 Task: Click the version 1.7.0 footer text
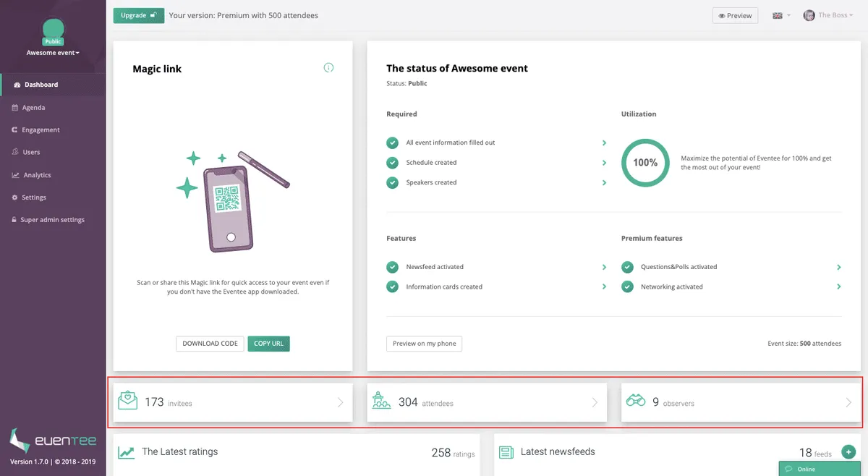pyautogui.click(x=53, y=462)
